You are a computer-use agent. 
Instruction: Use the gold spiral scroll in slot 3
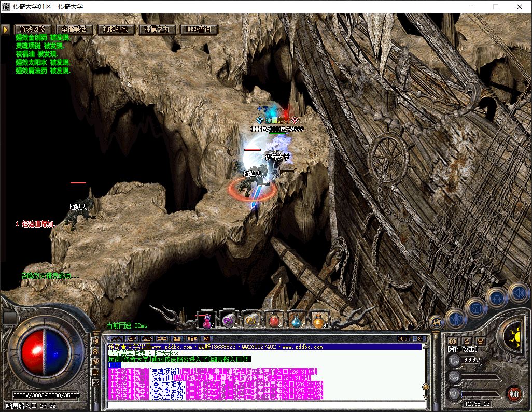coord(251,320)
